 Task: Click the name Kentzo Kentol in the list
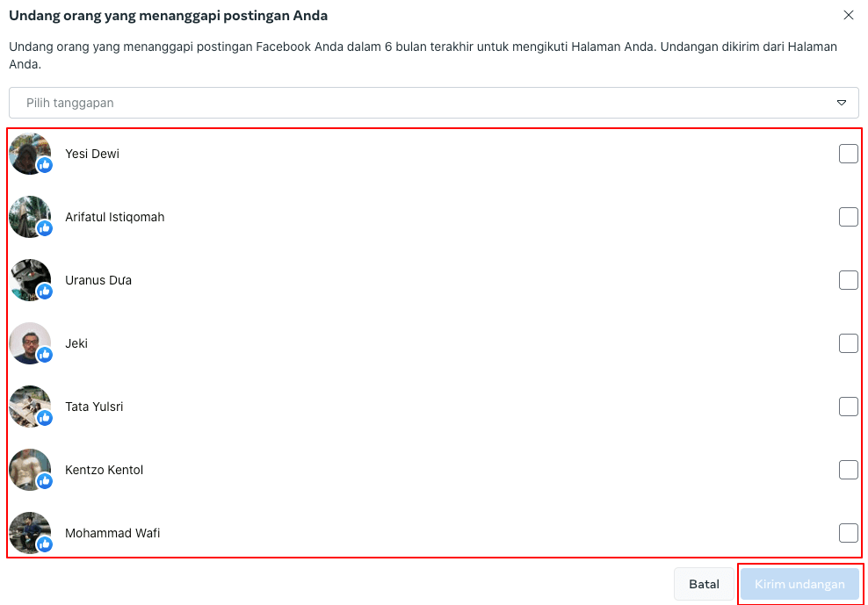coord(104,470)
